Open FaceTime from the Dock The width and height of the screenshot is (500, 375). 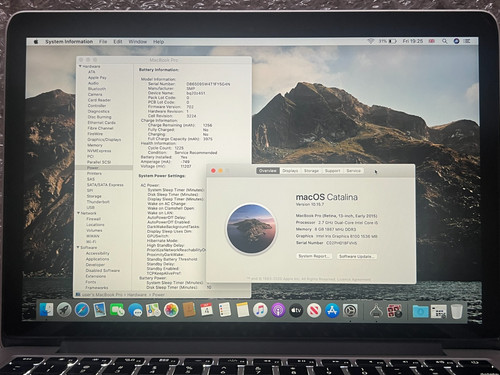[117, 310]
